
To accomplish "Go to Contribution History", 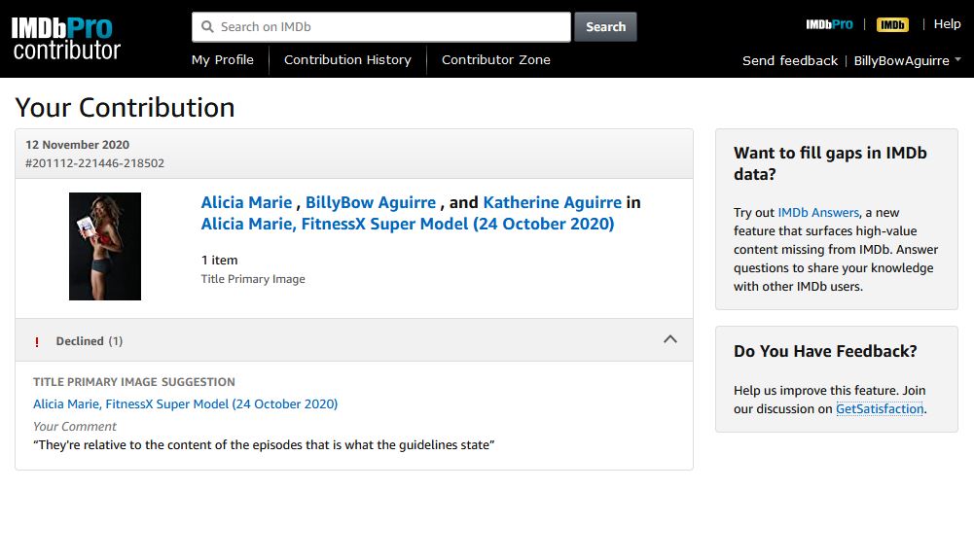I will [347, 59].
